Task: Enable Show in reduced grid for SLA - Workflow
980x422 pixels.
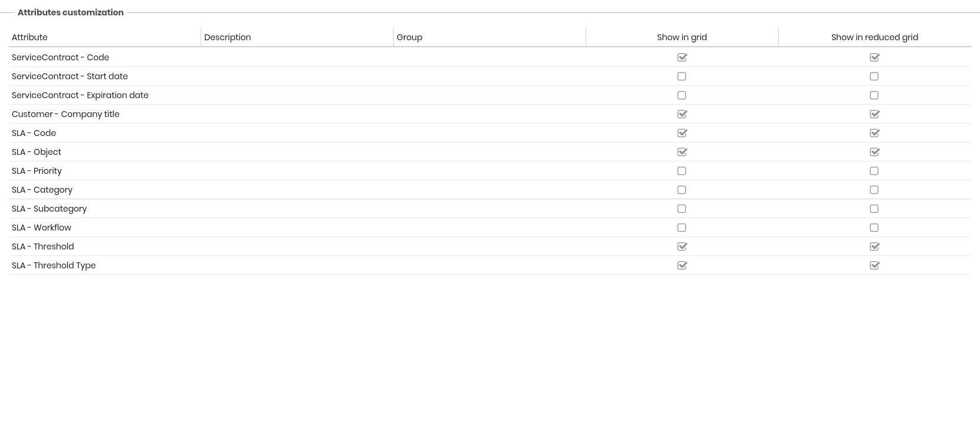Action: click(874, 228)
